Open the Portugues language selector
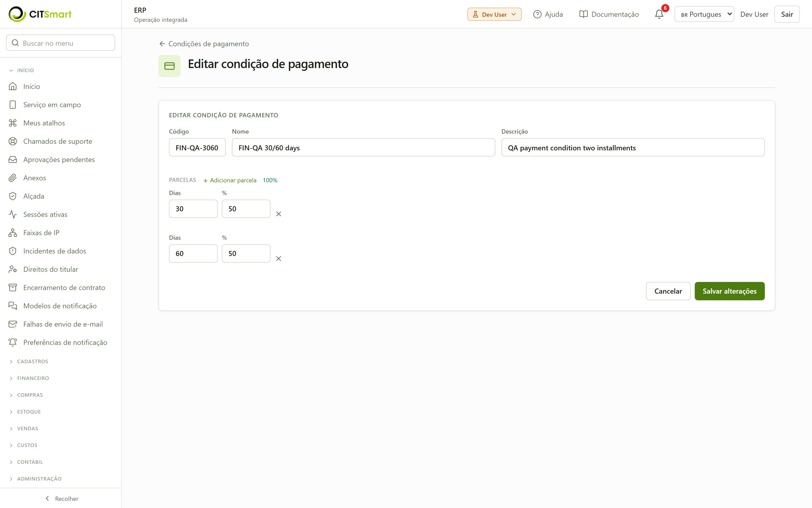The image size is (812, 508). [x=704, y=14]
